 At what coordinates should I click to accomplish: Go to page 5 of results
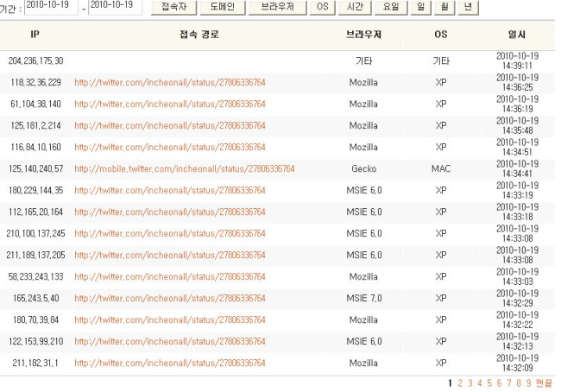(489, 383)
